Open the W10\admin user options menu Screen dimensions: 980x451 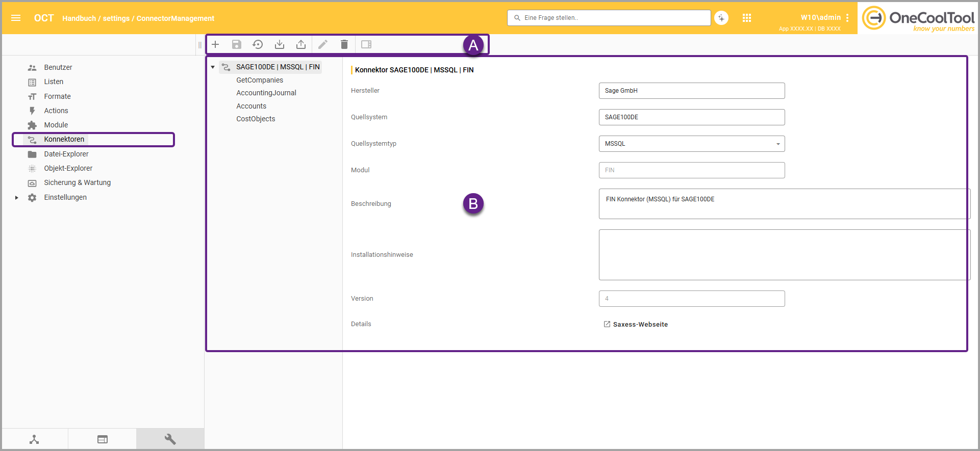(847, 18)
